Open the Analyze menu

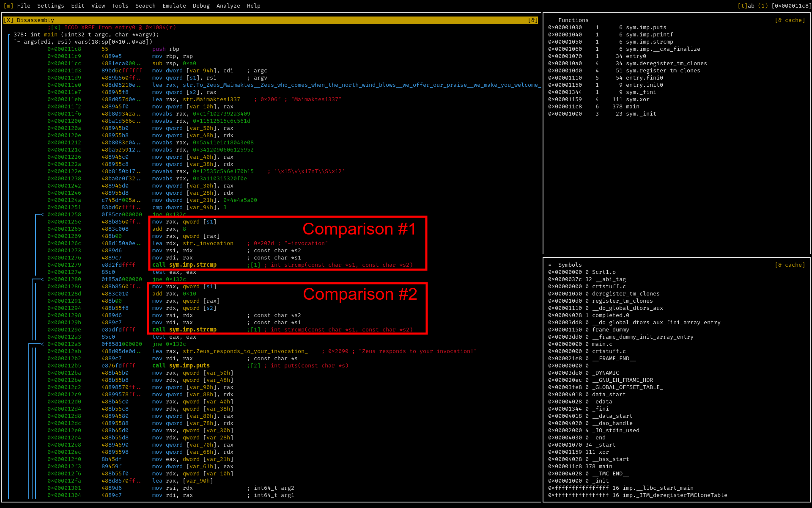(228, 6)
